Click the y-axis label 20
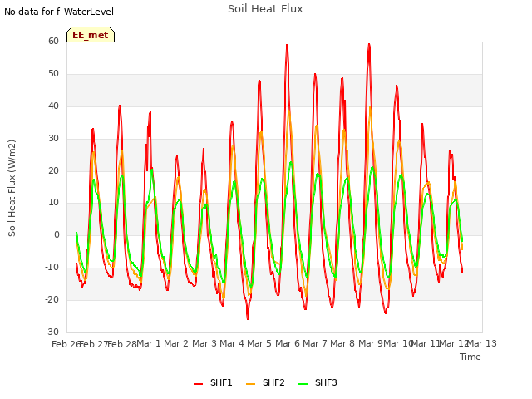 53,170
